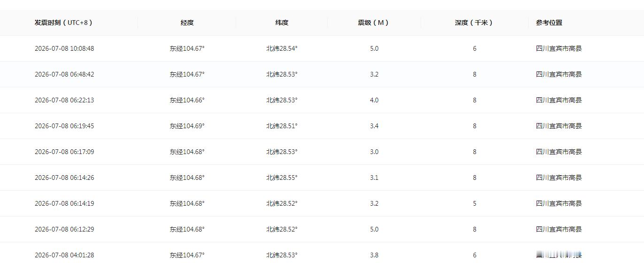Open 四川宜宾市高县 in the 06:14:26 row
This screenshot has height=263, width=644.
pos(559,178)
